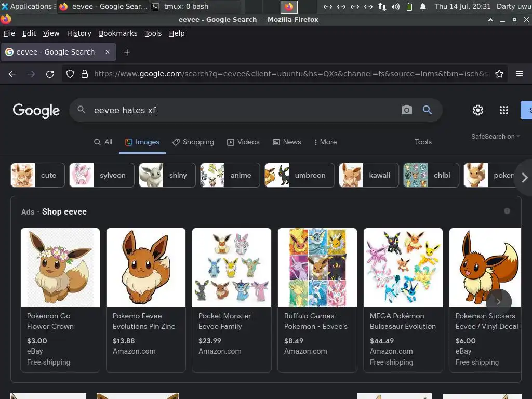The image size is (532, 399).
Task: Click the Google logo
Action: [x=36, y=111]
